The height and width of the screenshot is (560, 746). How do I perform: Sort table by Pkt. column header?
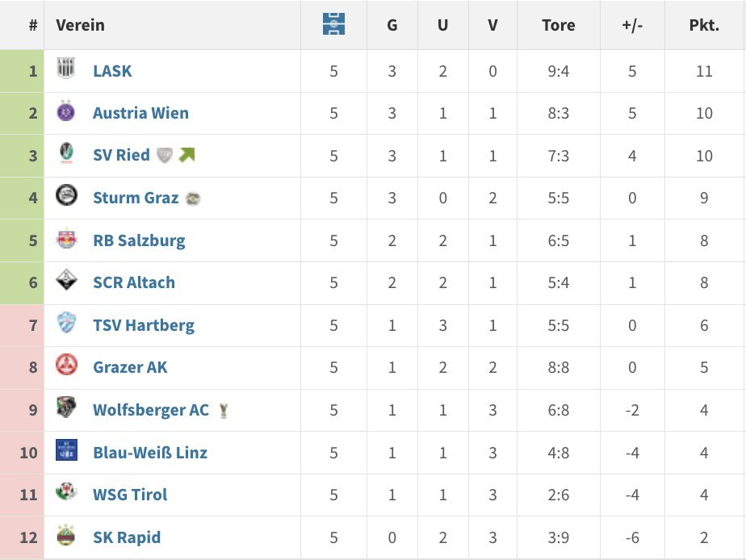(704, 25)
